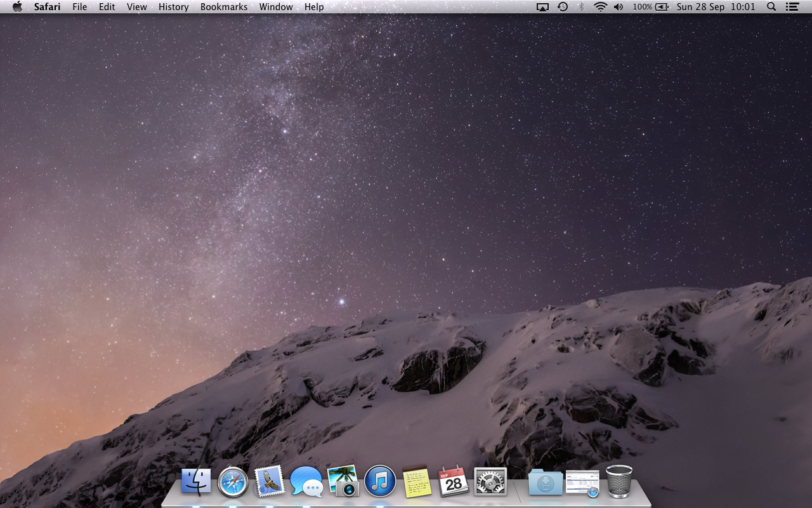Screen dimensions: 812x508
Task: Open Messages speech bubbles in Dock
Action: click(306, 481)
